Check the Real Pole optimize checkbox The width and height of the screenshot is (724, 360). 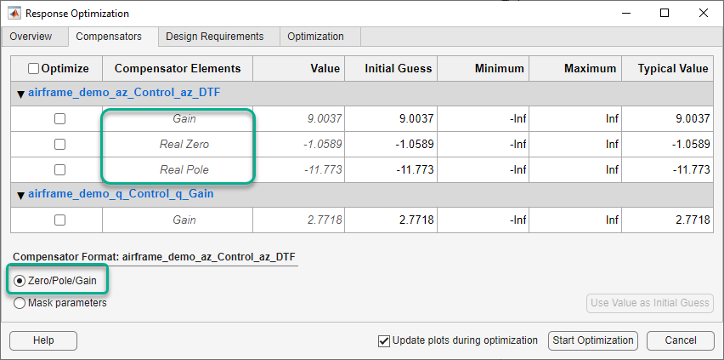pyautogui.click(x=60, y=170)
